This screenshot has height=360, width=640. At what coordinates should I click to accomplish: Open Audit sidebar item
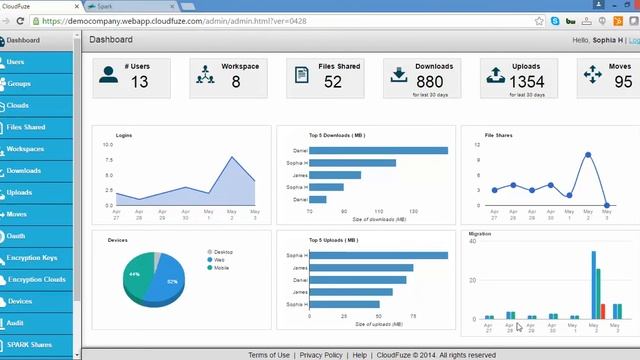tap(36, 323)
